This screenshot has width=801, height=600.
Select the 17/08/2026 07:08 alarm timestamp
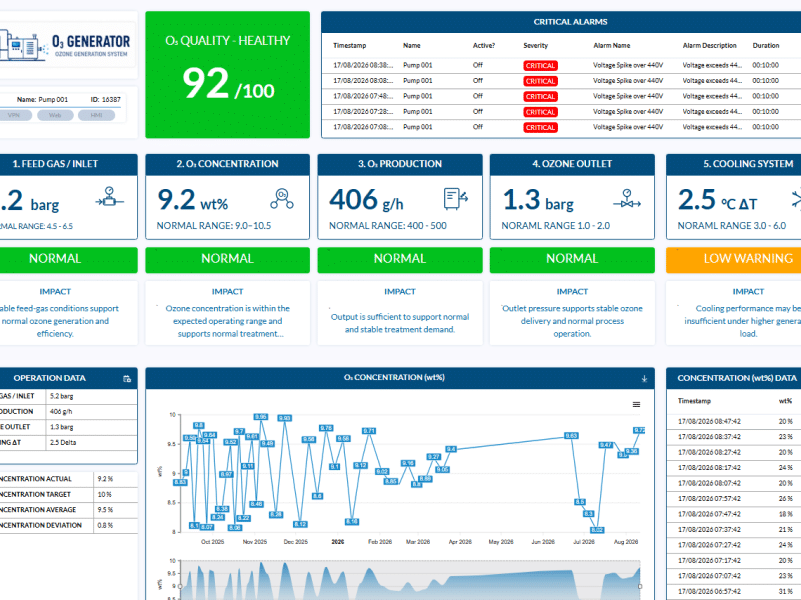click(x=363, y=127)
